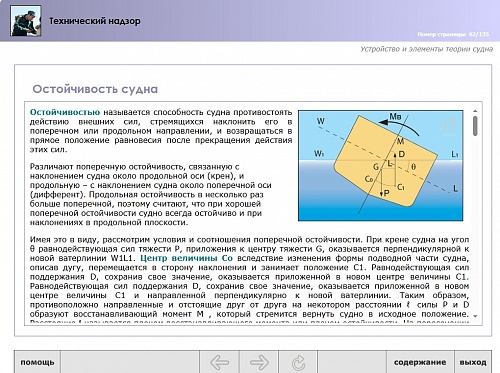Go to the next page arrow
This screenshot has height=373, width=500.
click(259, 362)
